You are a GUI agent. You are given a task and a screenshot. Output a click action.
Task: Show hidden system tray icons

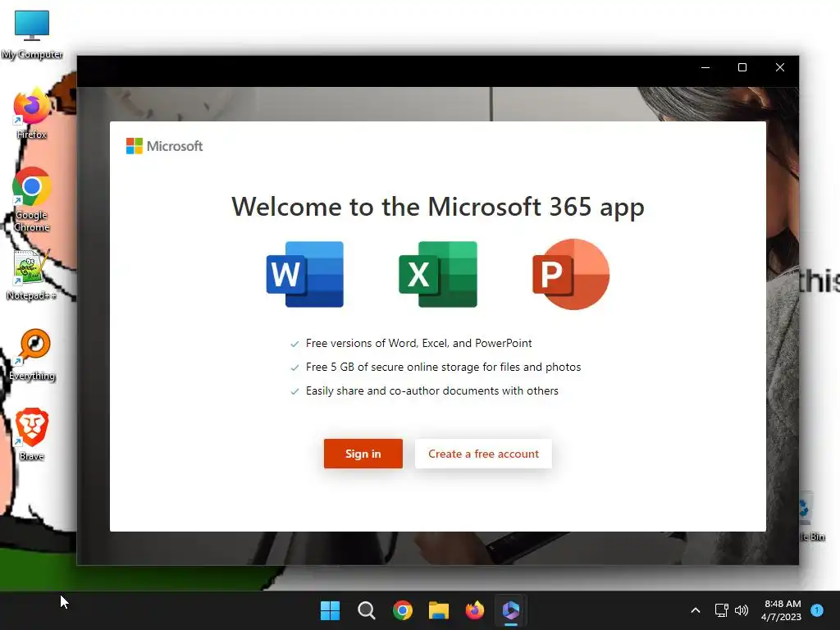click(696, 610)
